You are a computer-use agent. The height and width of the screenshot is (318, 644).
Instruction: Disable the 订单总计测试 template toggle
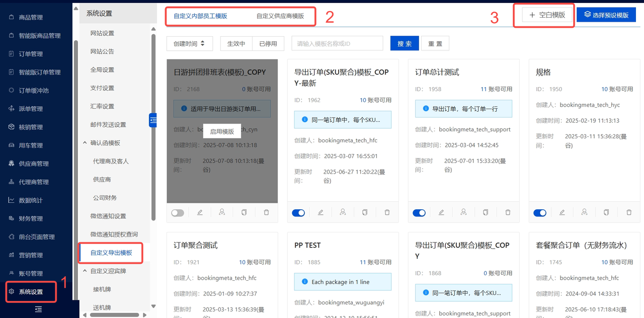point(419,213)
